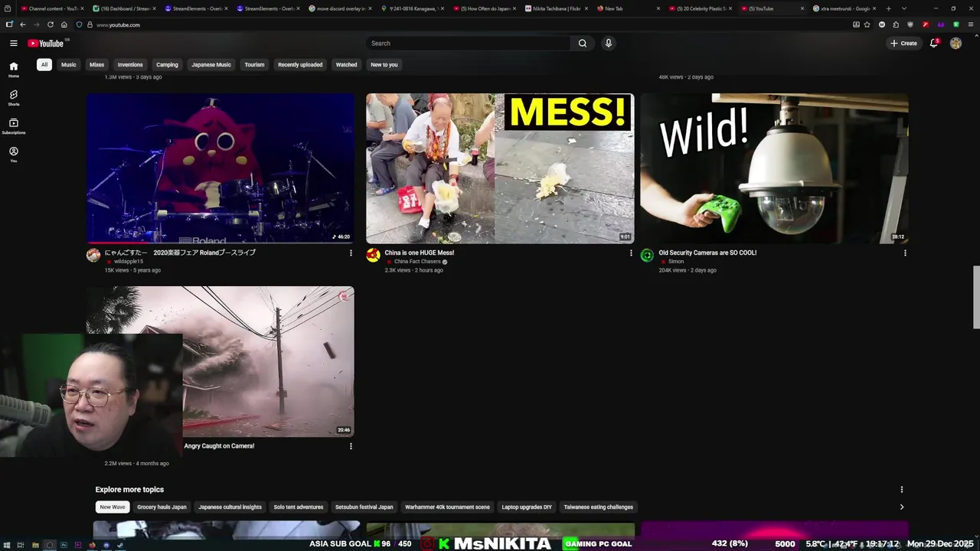This screenshot has width=980, height=551.
Task: Select the Mixes filter chip
Action: pyautogui.click(x=96, y=65)
